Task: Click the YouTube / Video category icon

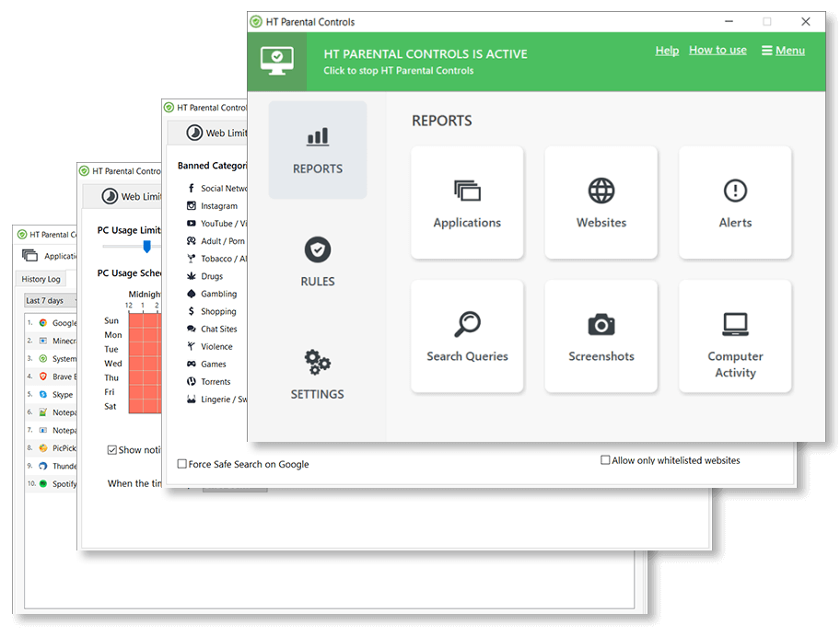Action: click(192, 223)
